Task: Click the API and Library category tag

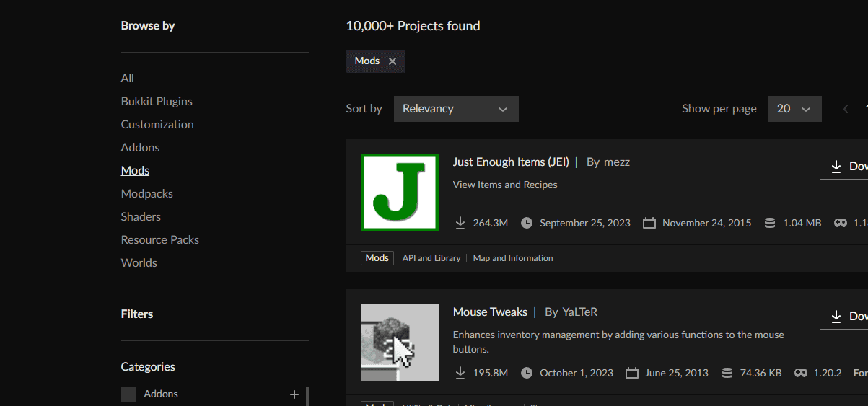Action: (x=431, y=258)
